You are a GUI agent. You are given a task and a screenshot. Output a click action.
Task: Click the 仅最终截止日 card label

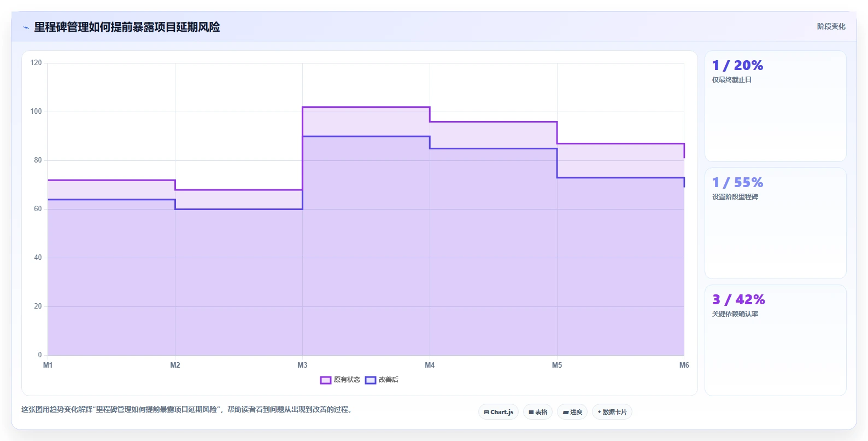[x=731, y=80]
